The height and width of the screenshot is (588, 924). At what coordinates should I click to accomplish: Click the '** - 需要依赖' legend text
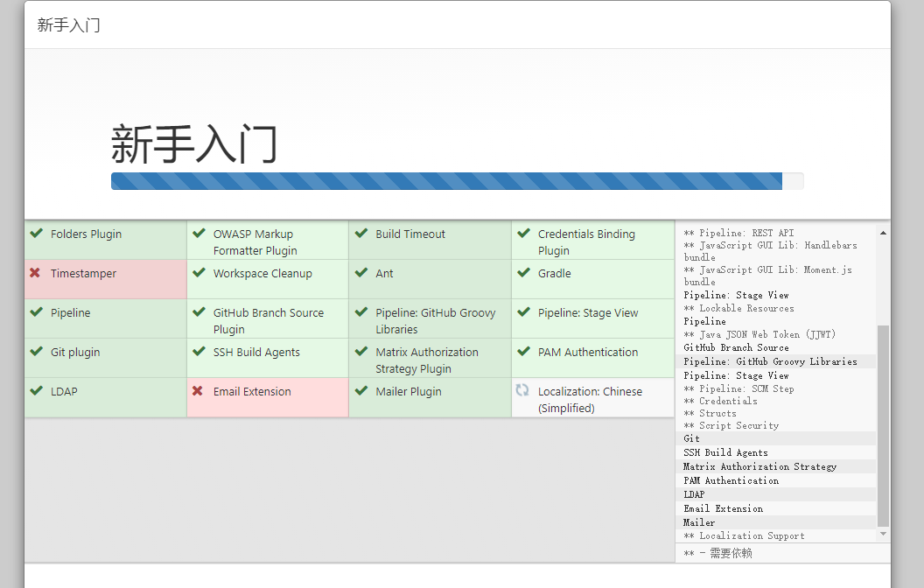[717, 553]
